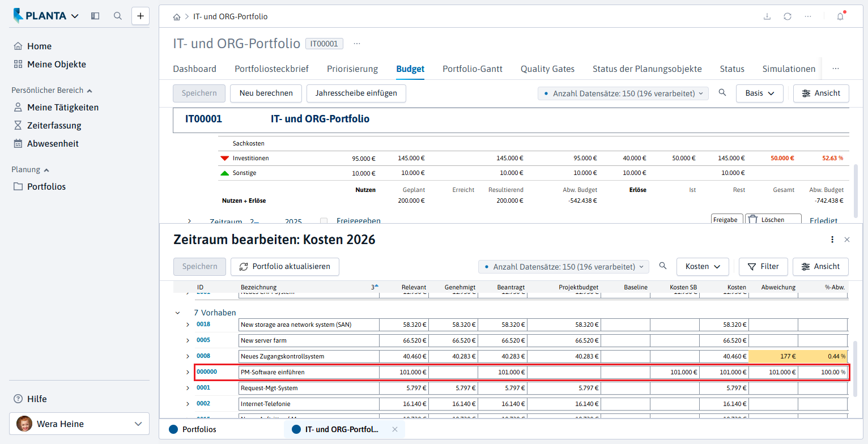868x444 pixels.
Task: Open notifications bell
Action: 840,16
